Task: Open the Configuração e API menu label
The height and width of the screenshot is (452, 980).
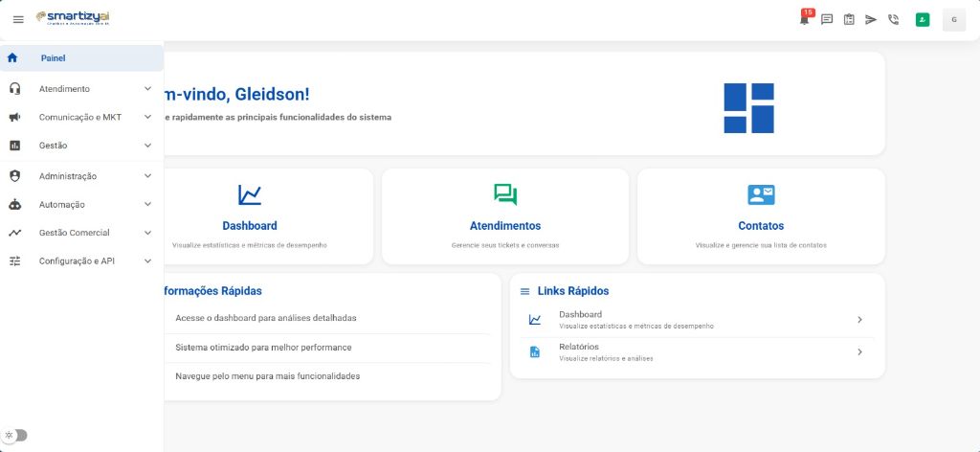Action: [x=77, y=260]
